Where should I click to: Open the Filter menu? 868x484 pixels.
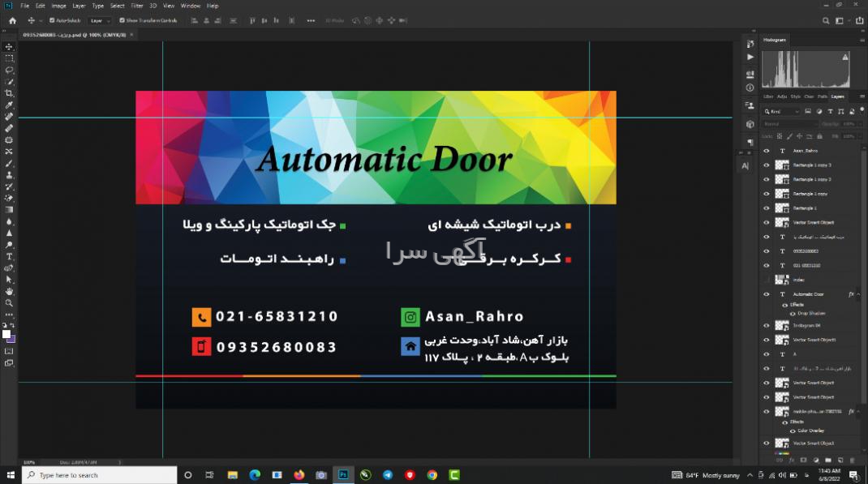137,6
